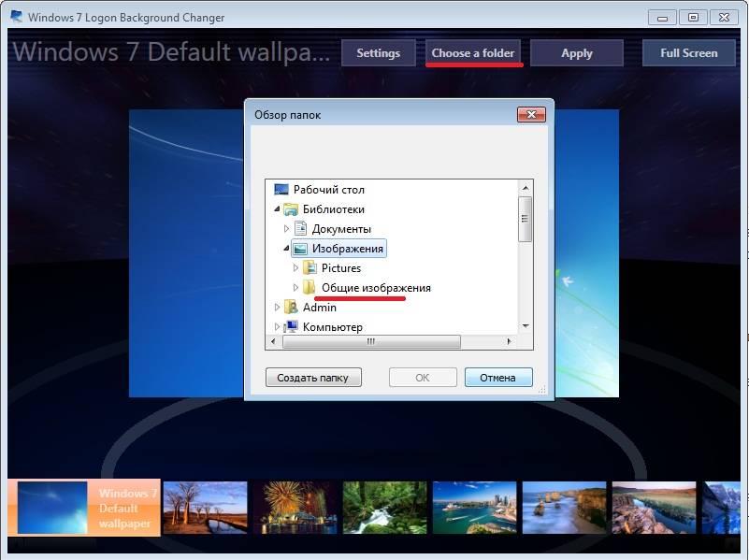The width and height of the screenshot is (749, 560).
Task: Select Рабочий стол in the folder tree
Action: [x=328, y=190]
